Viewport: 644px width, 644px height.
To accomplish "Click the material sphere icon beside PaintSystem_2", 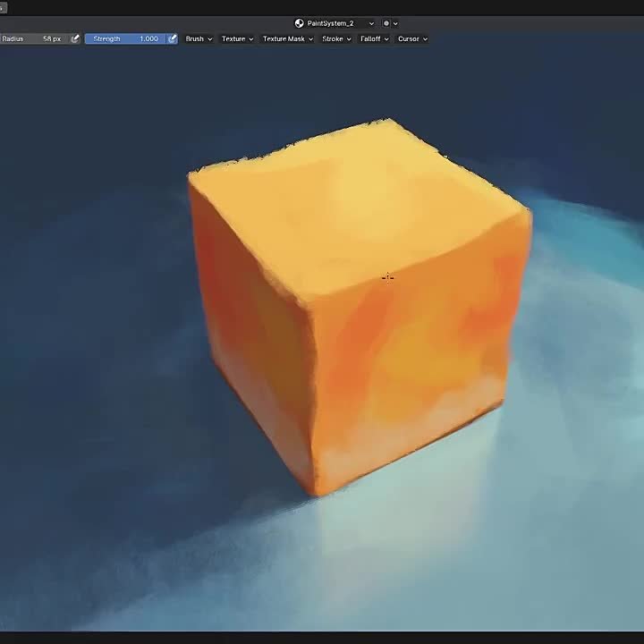I will tap(299, 23).
